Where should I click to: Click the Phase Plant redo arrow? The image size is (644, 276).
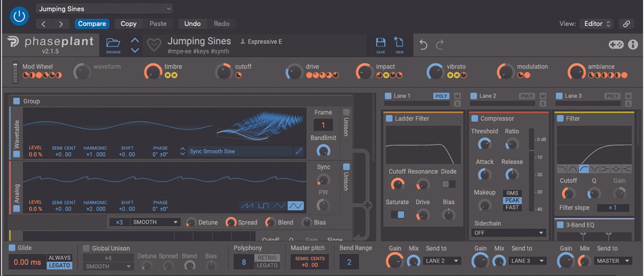(x=440, y=45)
